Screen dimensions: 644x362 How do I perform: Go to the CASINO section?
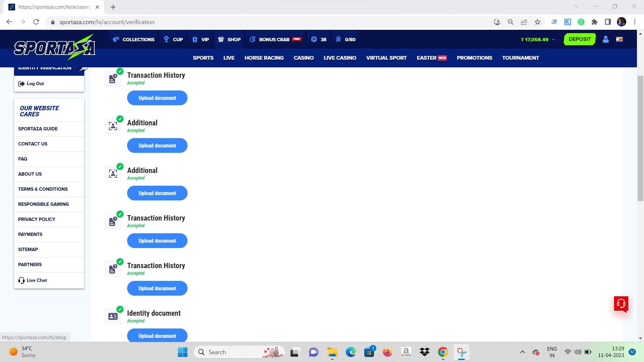coord(304,58)
